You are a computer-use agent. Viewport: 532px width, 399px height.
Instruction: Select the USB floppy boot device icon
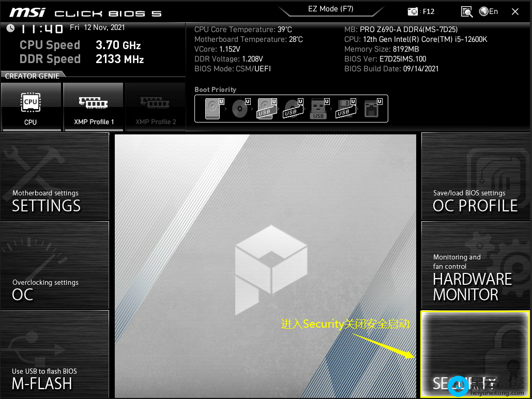click(345, 109)
